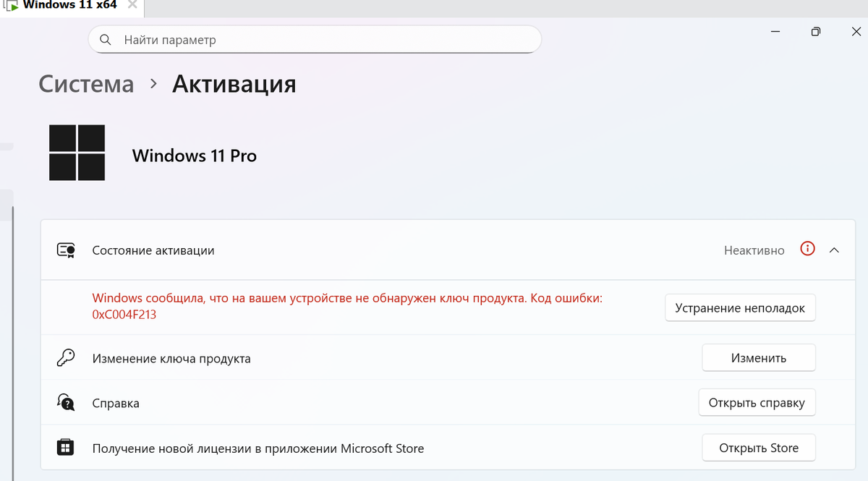
Task: Click the help chat bubble icon
Action: [x=66, y=403]
